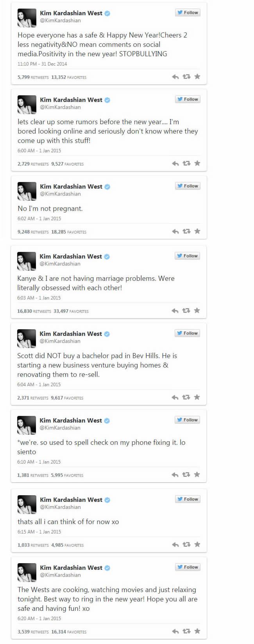Reply to the STOPBULLYING New Year tweet

(x=175, y=77)
